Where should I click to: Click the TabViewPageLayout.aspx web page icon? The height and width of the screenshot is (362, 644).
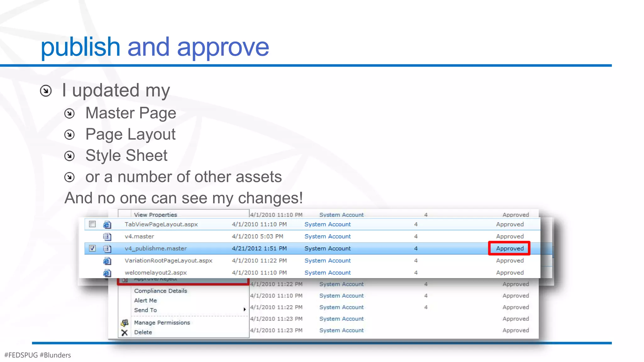pyautogui.click(x=107, y=224)
